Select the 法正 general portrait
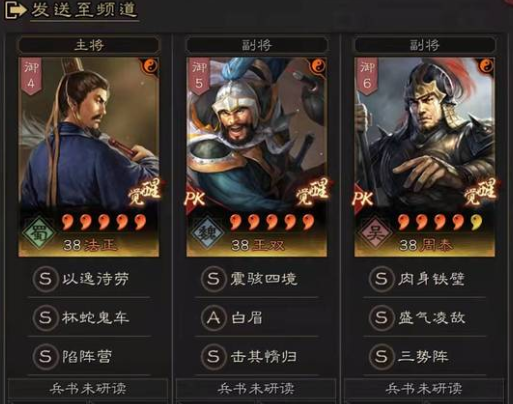Screen dimensions: 513x404 tap(89, 157)
